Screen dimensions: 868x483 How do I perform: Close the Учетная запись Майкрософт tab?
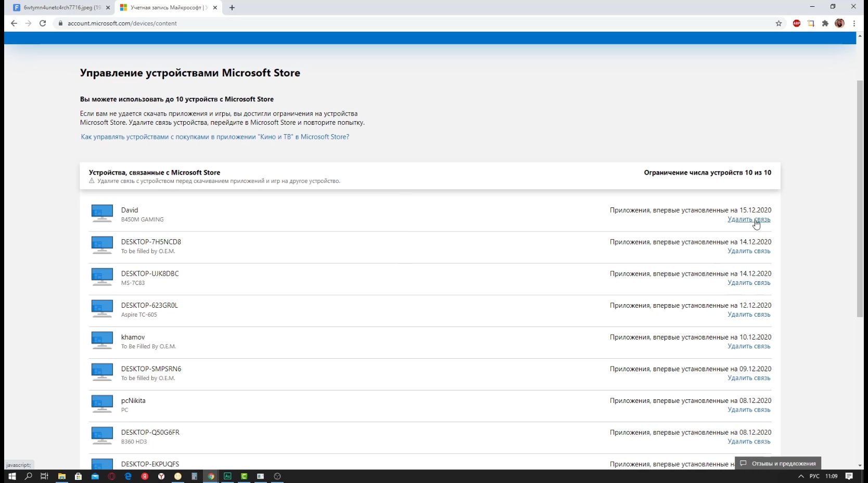pos(215,8)
